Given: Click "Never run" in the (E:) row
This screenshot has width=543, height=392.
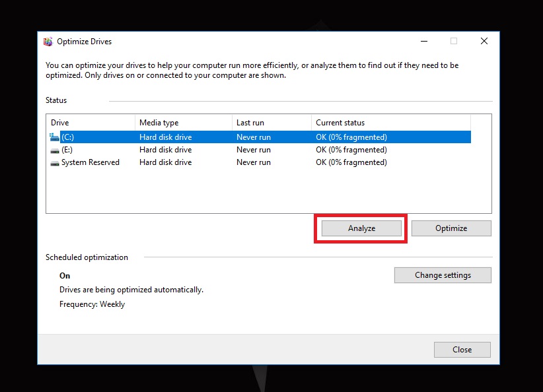Looking at the screenshot, I should [254, 150].
